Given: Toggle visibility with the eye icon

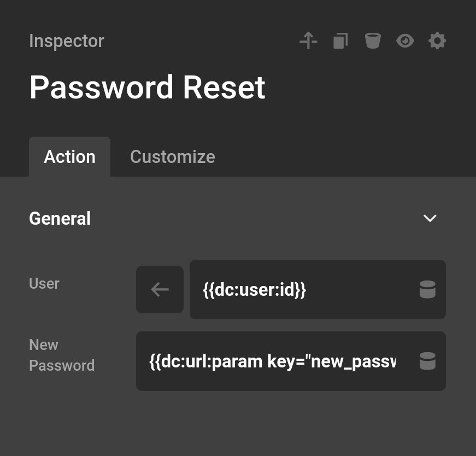Looking at the screenshot, I should (404, 40).
